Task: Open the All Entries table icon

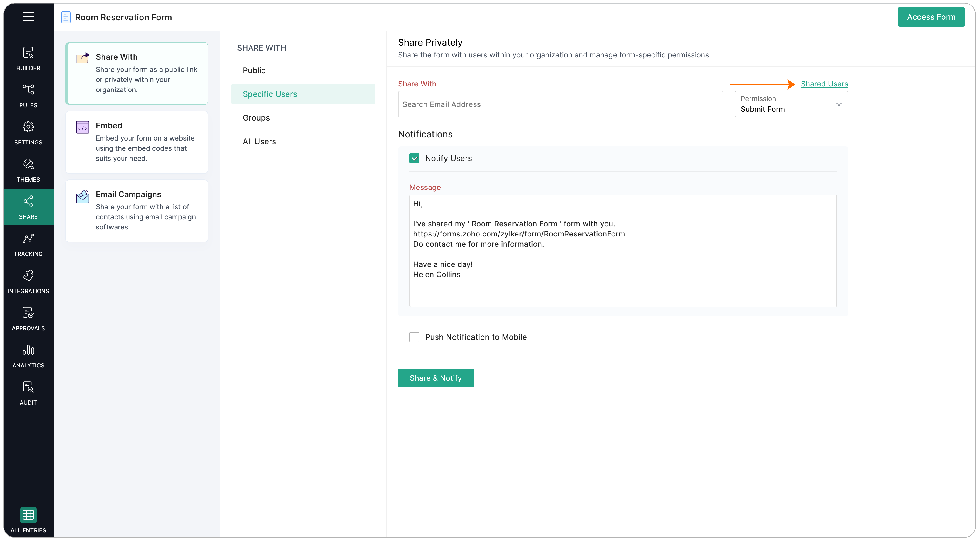Action: coord(28,515)
